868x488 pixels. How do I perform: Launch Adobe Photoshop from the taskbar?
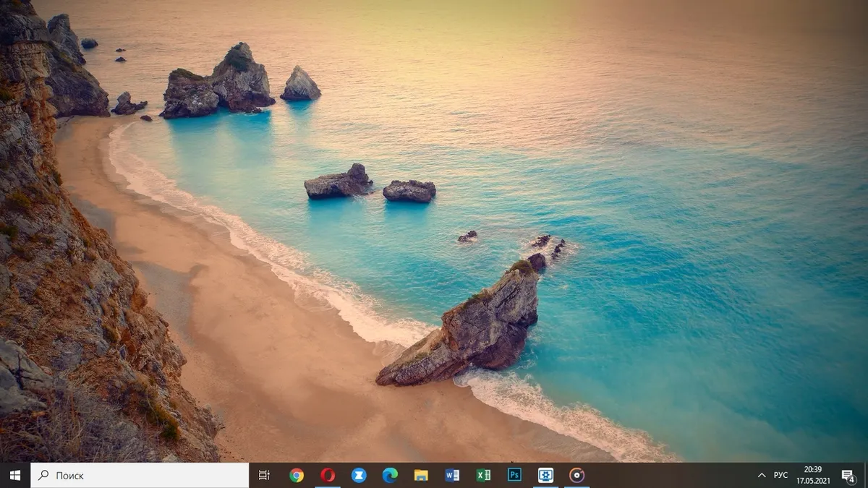pyautogui.click(x=514, y=475)
